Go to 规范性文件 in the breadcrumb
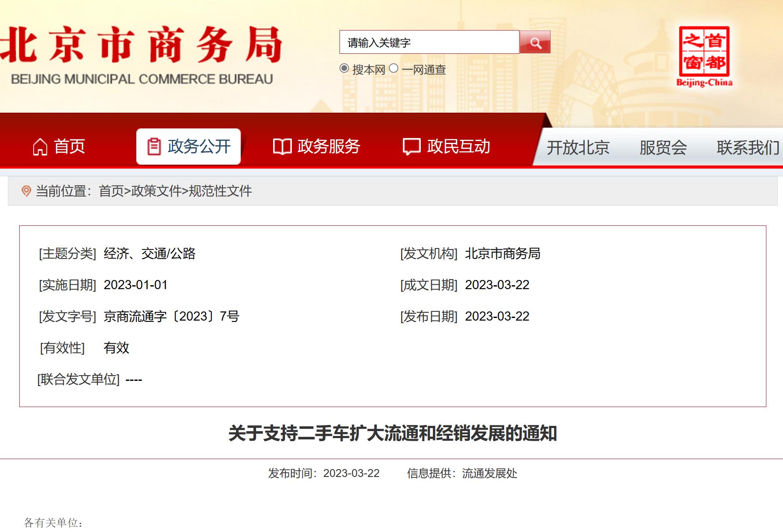This screenshot has width=783, height=532. (220, 191)
